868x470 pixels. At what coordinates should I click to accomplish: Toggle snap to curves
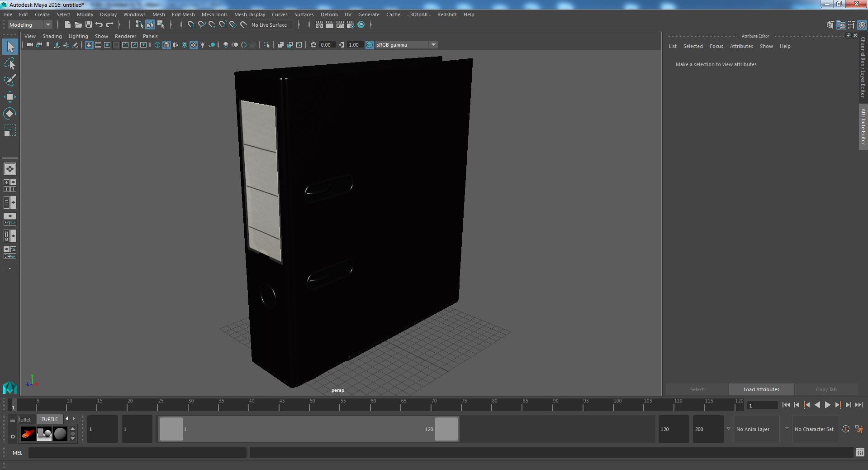click(x=202, y=25)
